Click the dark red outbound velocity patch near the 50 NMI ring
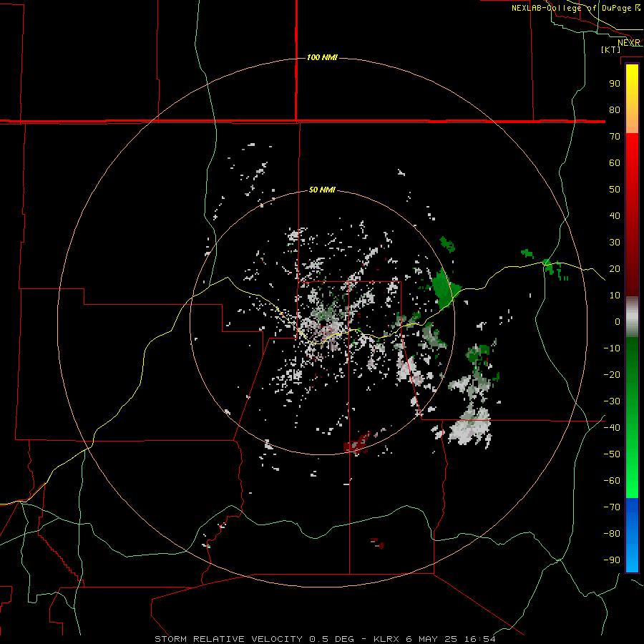This screenshot has width=644, height=644. pyautogui.click(x=357, y=443)
